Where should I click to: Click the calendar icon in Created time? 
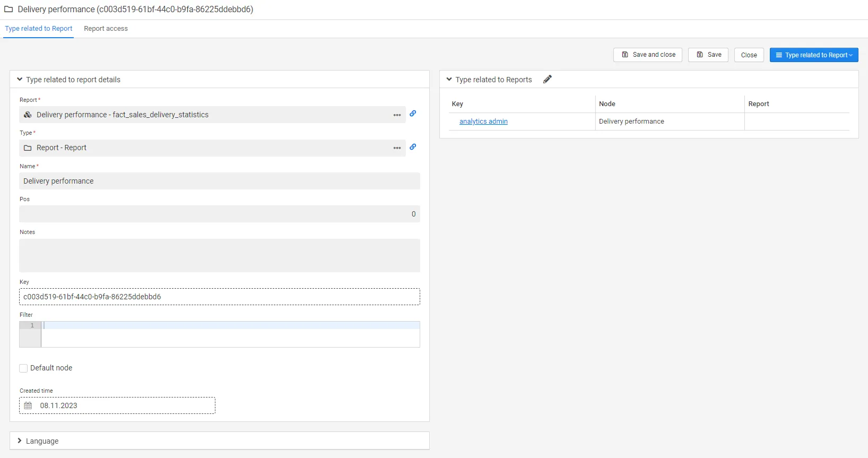(28, 405)
